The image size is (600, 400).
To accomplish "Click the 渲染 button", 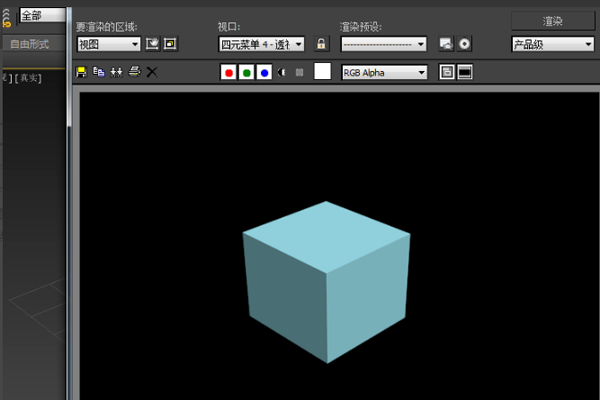I will 553,21.
